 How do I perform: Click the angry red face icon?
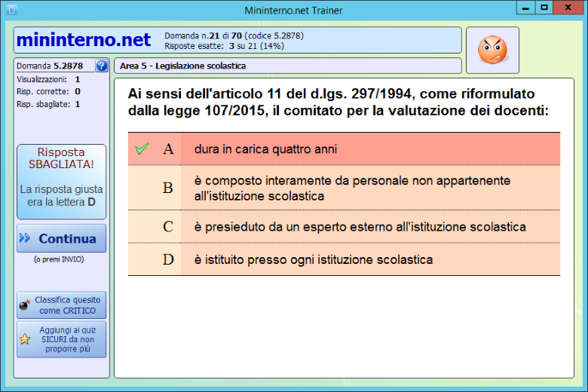pyautogui.click(x=492, y=51)
